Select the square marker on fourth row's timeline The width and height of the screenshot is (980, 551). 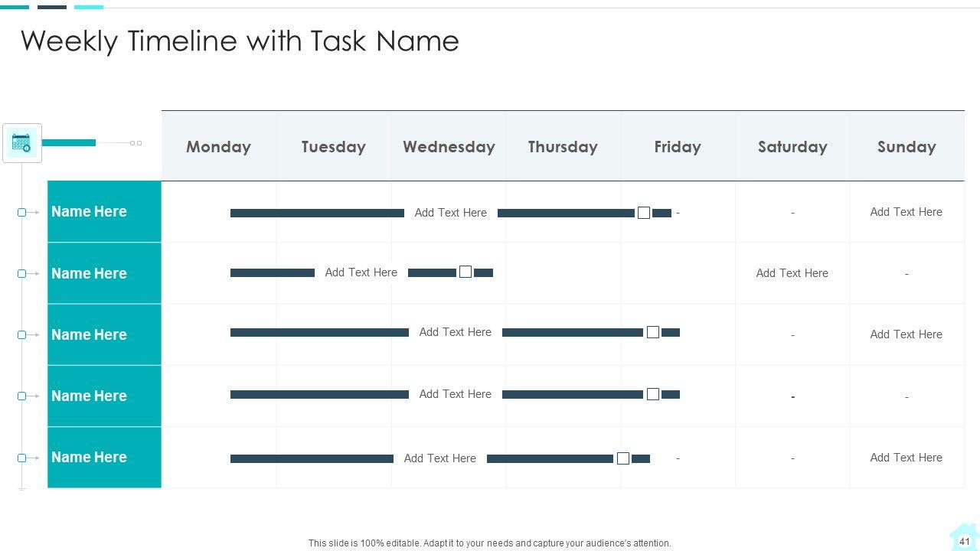[653, 394]
